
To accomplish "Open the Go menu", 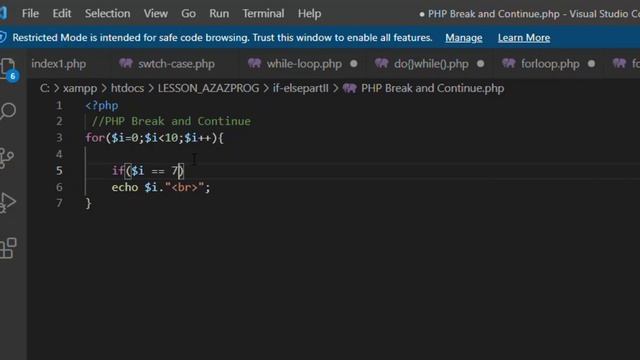I will click(x=188, y=13).
